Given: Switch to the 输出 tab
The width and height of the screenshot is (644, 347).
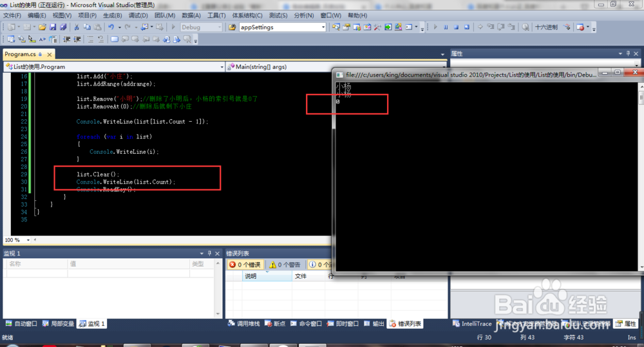Looking at the screenshot, I should [374, 324].
